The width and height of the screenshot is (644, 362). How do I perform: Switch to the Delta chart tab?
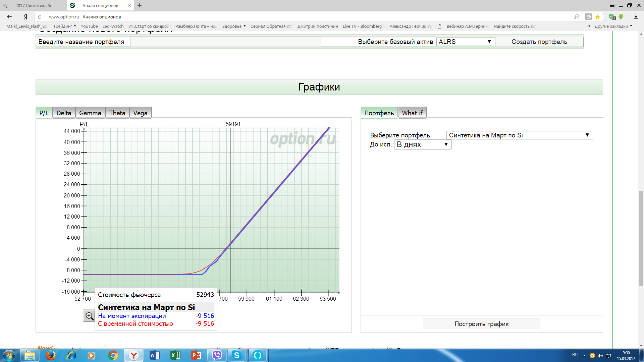coord(64,113)
